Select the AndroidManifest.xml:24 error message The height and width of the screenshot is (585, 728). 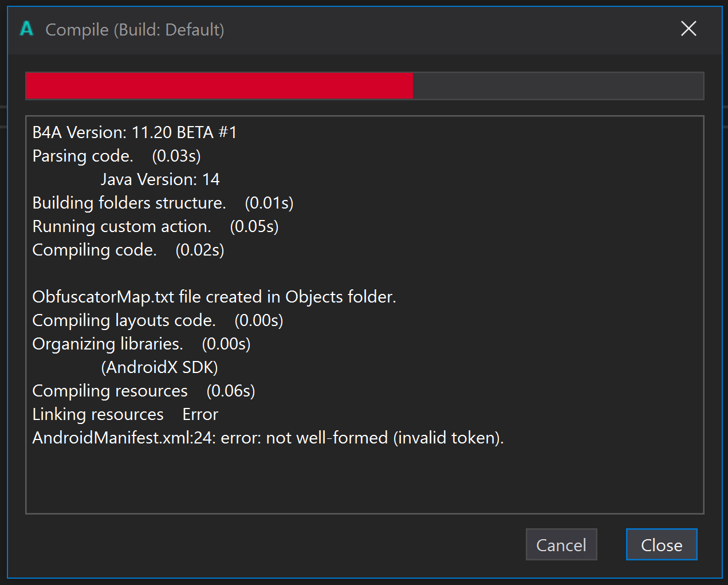pyautogui.click(x=268, y=438)
